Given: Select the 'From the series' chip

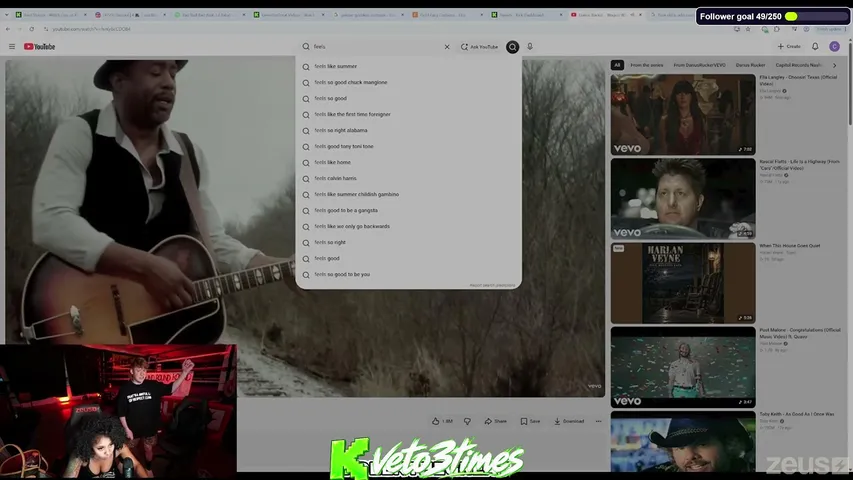Looking at the screenshot, I should (646, 65).
